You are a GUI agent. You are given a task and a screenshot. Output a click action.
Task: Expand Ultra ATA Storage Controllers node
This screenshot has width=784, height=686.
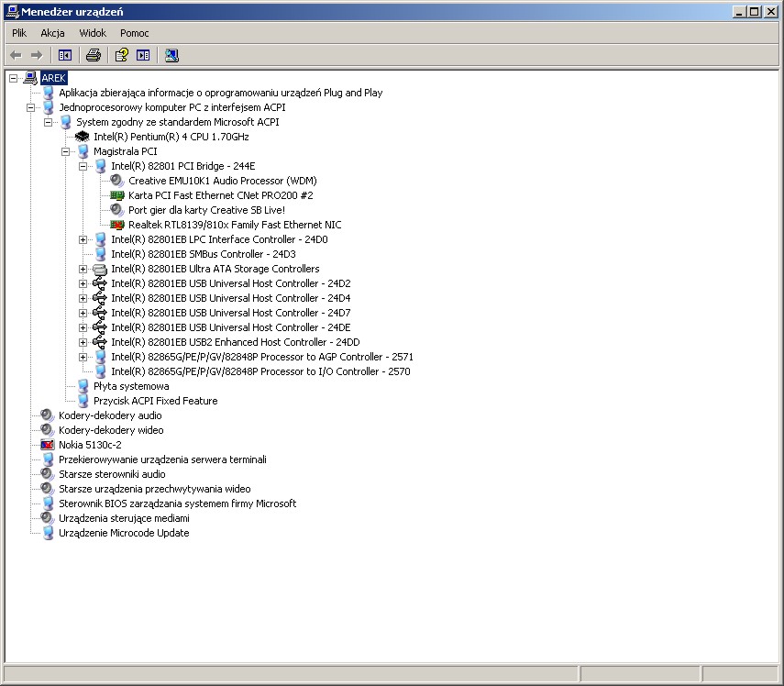click(x=83, y=269)
